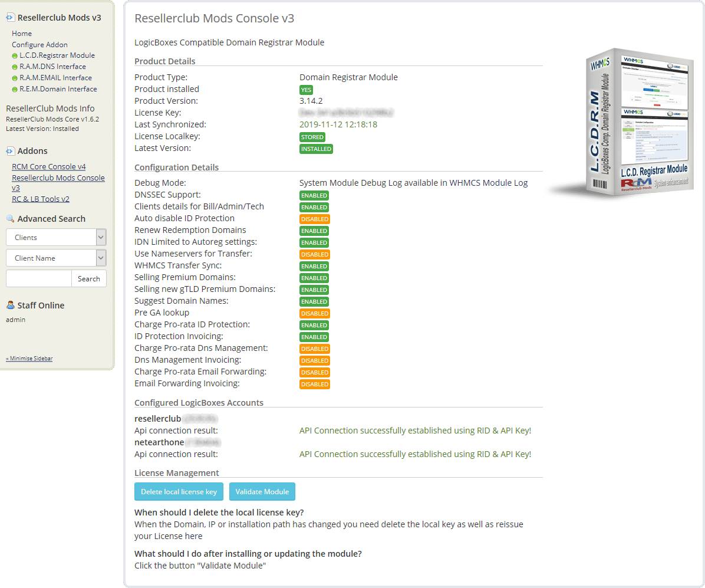Click resellerclub account API connection result text
The image size is (705, 588).
point(415,431)
